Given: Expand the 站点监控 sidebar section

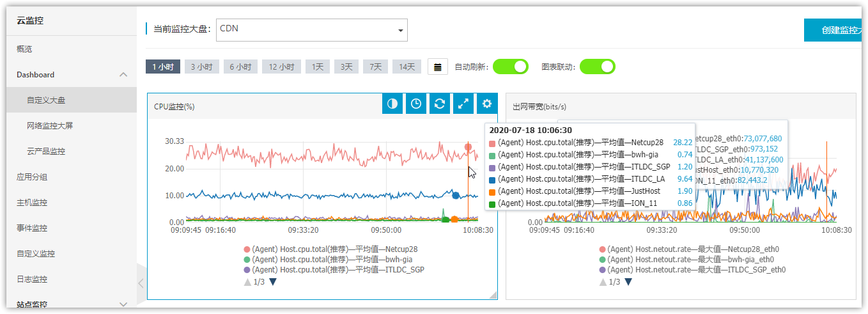Looking at the screenshot, I should pos(123,304).
